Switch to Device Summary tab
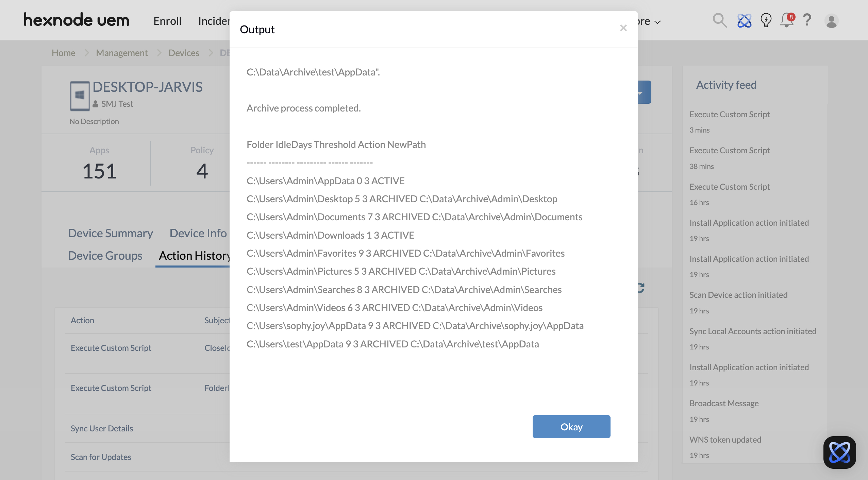The width and height of the screenshot is (868, 480). [111, 233]
